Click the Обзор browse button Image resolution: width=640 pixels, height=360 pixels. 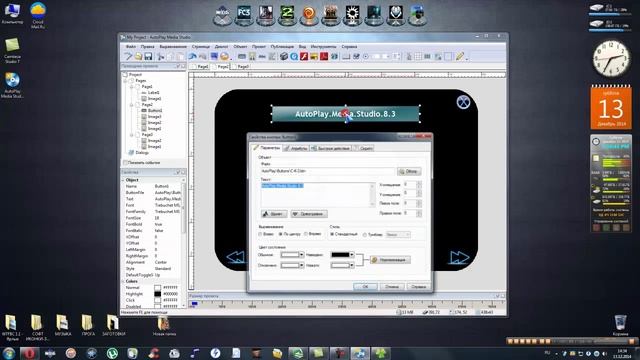pos(409,171)
